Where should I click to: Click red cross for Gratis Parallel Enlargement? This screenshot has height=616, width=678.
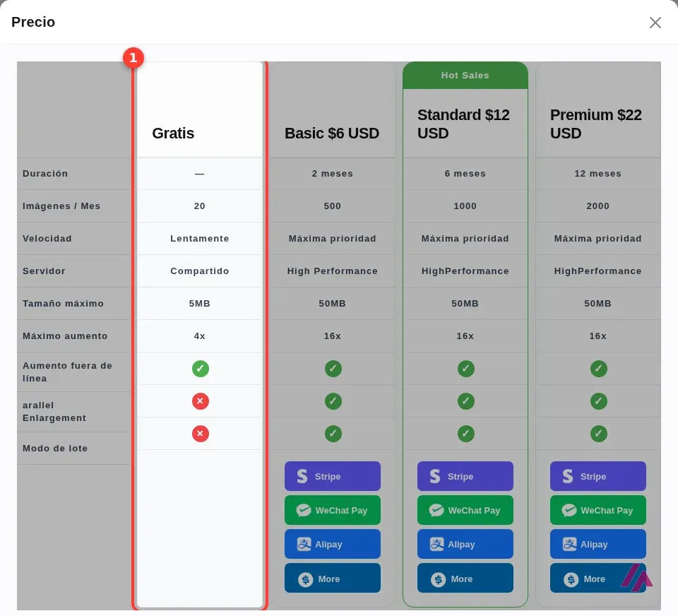pyautogui.click(x=200, y=401)
